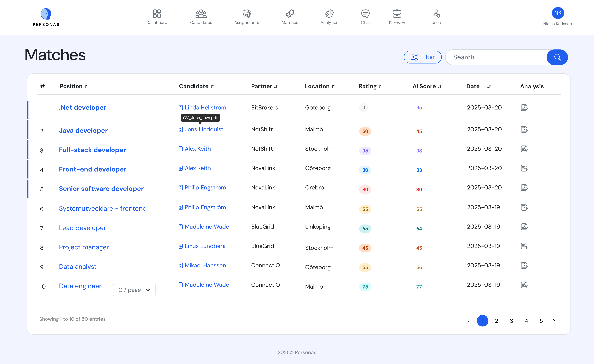Go to the Candidates section icon
The width and height of the screenshot is (594, 364).
(x=201, y=13)
